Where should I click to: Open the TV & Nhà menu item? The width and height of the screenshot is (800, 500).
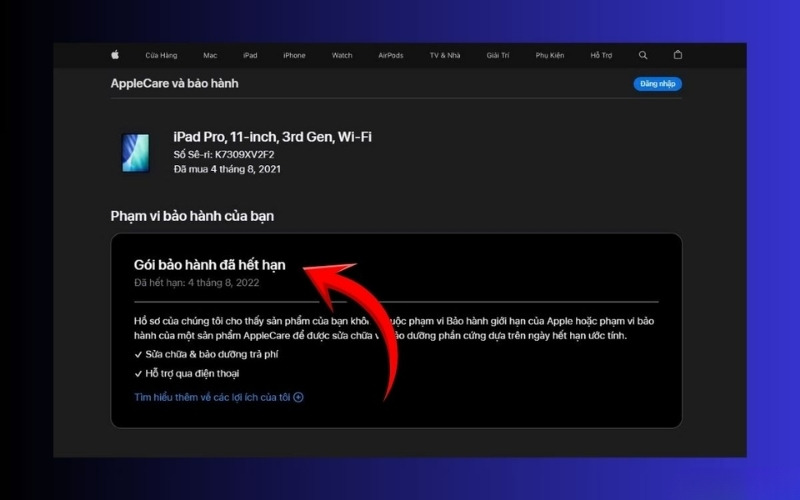pos(445,55)
